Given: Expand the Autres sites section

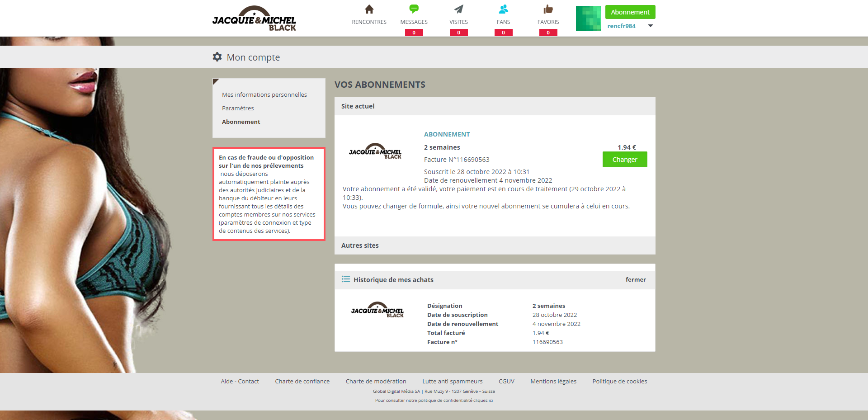Looking at the screenshot, I should point(360,245).
